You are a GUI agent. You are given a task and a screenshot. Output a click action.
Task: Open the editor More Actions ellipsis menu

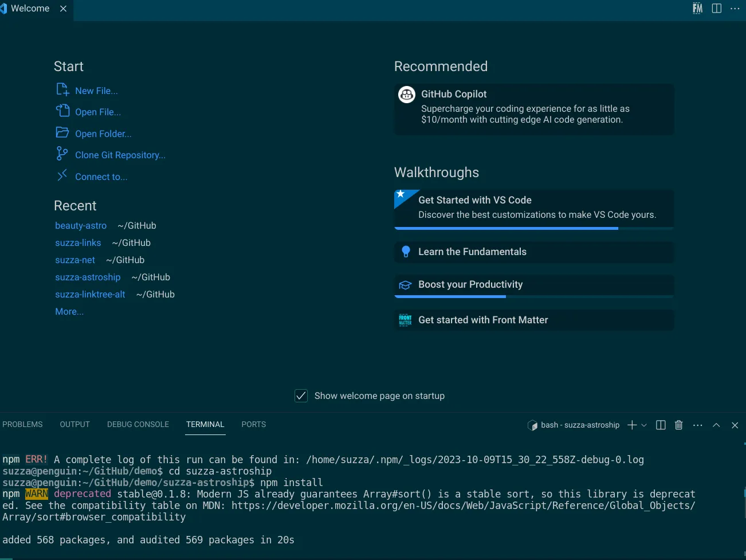click(x=735, y=8)
